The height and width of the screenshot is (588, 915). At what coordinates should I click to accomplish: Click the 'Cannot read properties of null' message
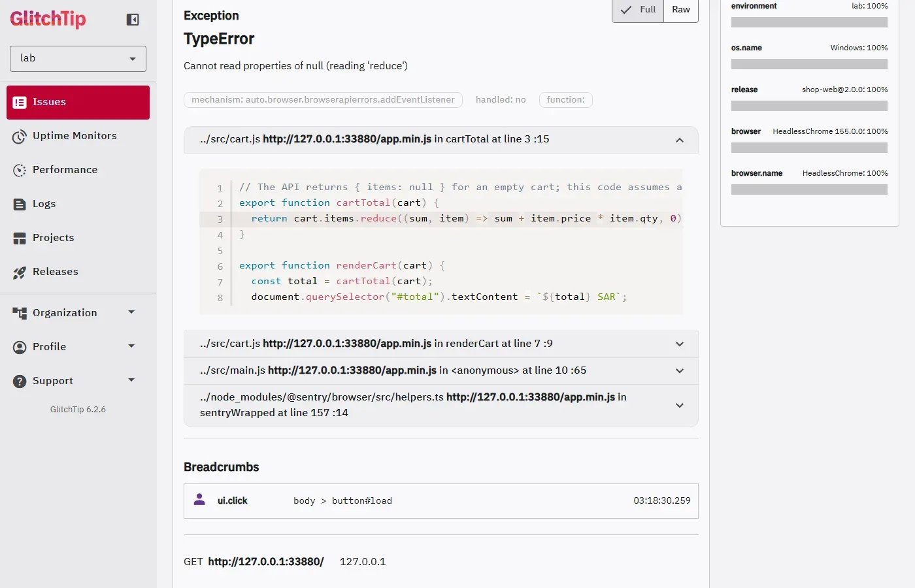click(x=295, y=66)
